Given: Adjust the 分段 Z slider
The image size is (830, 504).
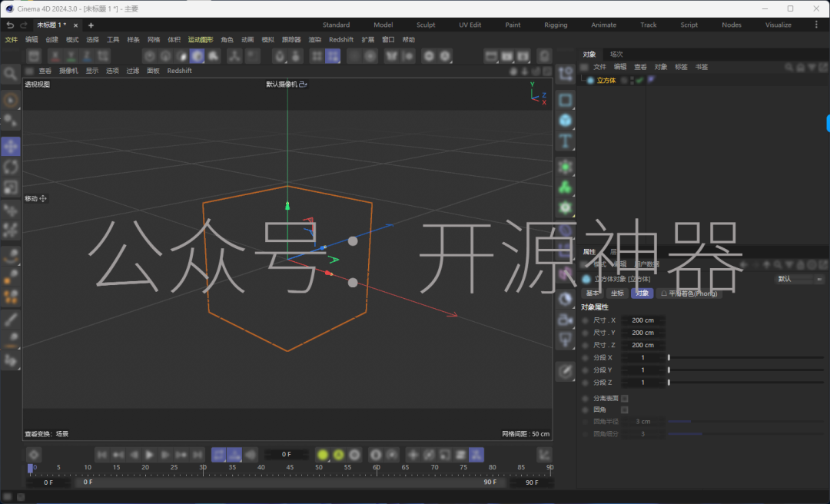Looking at the screenshot, I should pyautogui.click(x=745, y=383).
